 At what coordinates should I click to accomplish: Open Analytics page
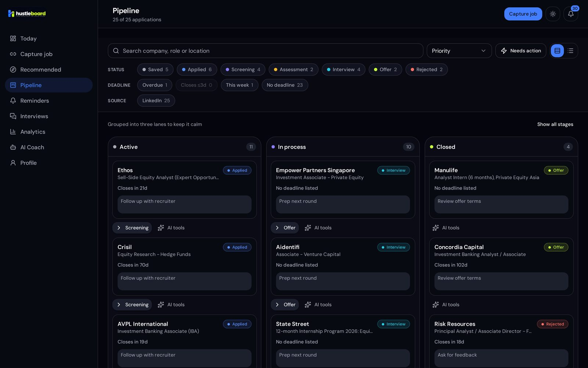(x=49, y=132)
